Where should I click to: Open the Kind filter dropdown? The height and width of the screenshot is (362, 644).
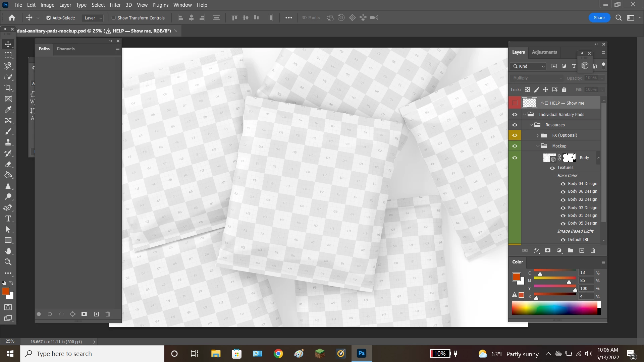(528, 66)
